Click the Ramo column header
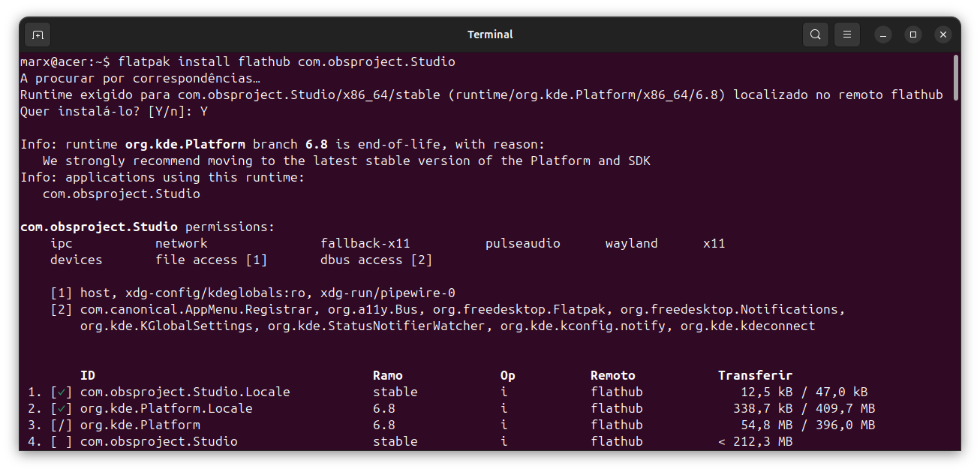 [x=388, y=375]
